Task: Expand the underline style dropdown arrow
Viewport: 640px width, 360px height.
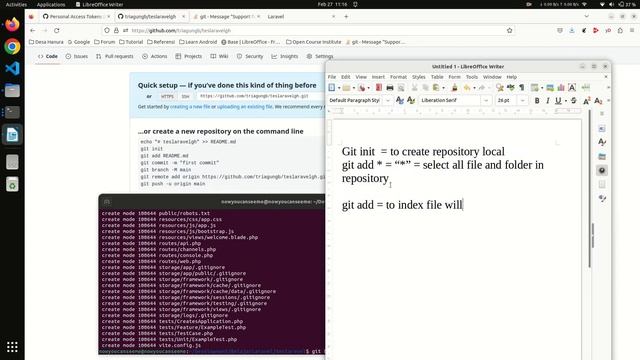Action: point(566,100)
